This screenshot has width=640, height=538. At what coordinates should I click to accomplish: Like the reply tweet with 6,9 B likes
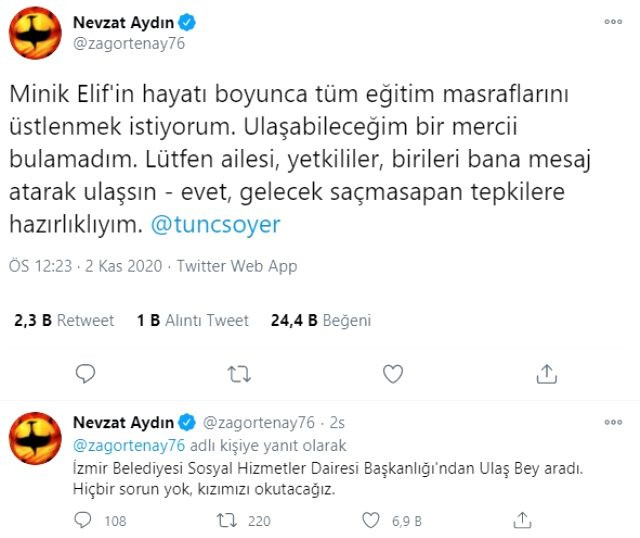click(373, 520)
